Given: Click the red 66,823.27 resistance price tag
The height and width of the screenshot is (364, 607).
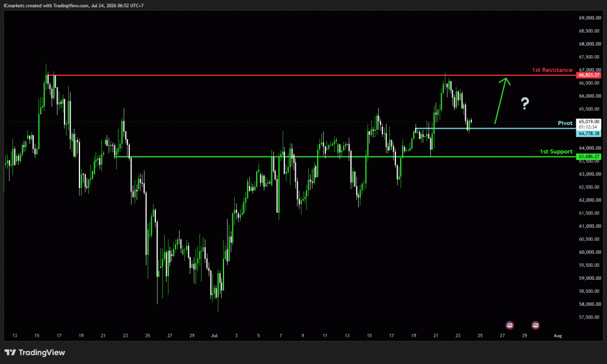Looking at the screenshot, I should [x=589, y=75].
